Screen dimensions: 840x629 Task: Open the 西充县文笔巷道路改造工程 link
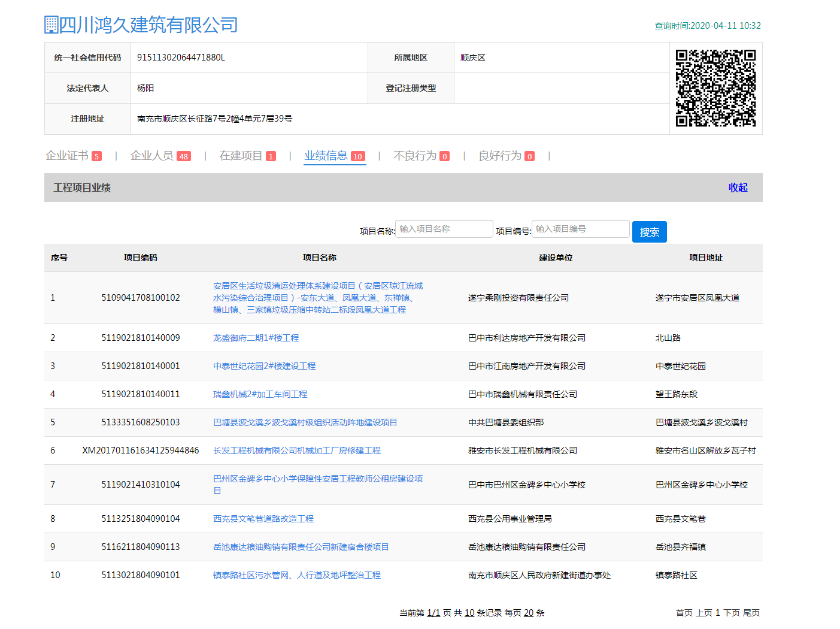263,519
